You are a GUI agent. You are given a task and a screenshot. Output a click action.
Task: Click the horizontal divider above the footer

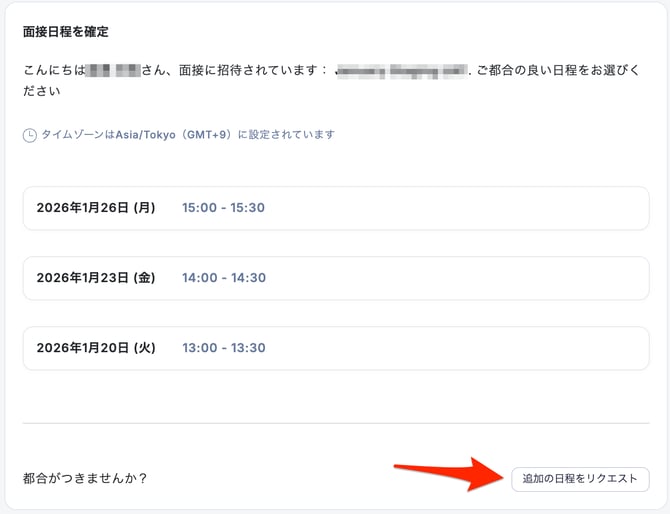[x=335, y=423]
